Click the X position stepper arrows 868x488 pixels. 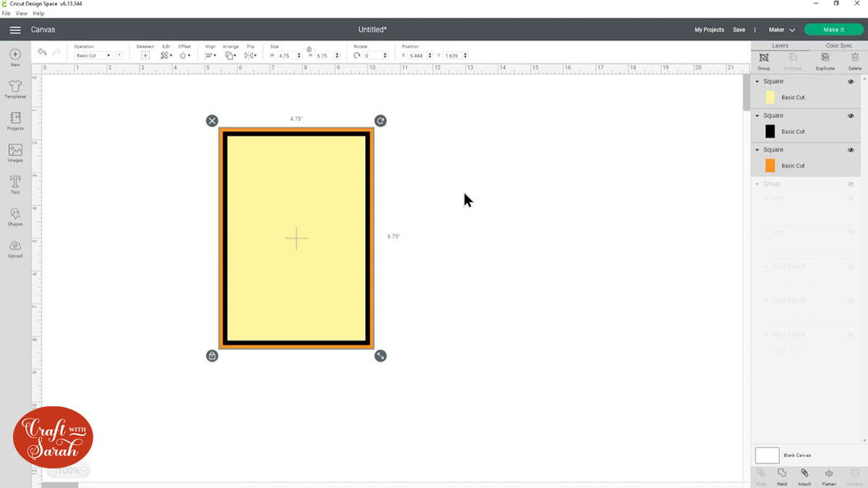coord(430,56)
